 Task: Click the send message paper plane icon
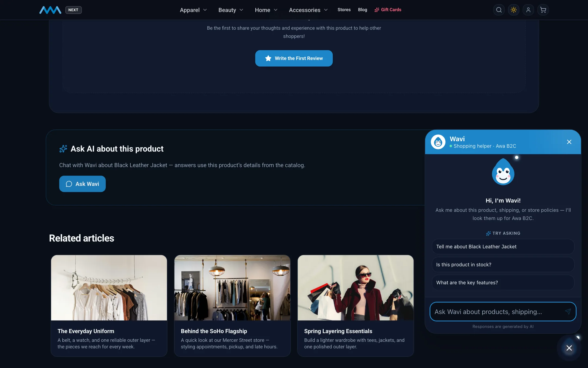pyautogui.click(x=568, y=312)
